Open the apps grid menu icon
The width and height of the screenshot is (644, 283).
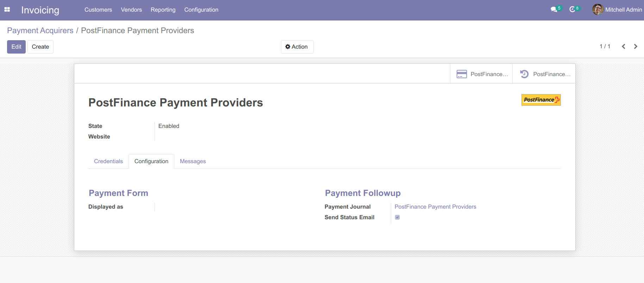[x=7, y=10]
